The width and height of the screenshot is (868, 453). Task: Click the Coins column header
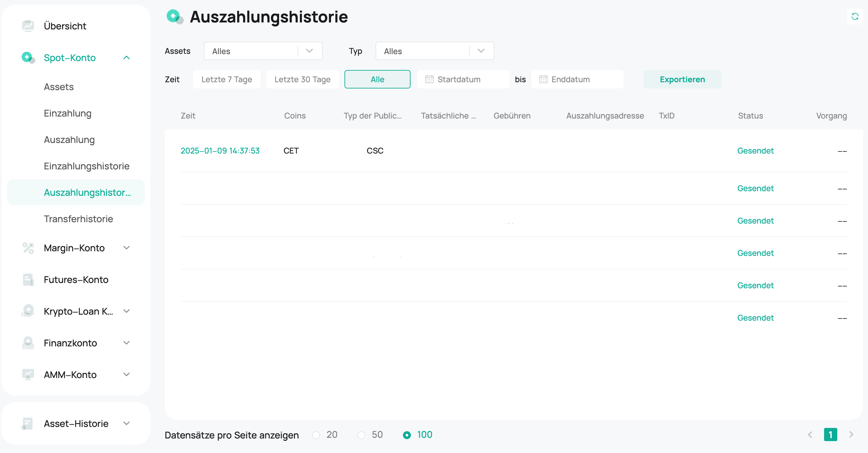295,116
